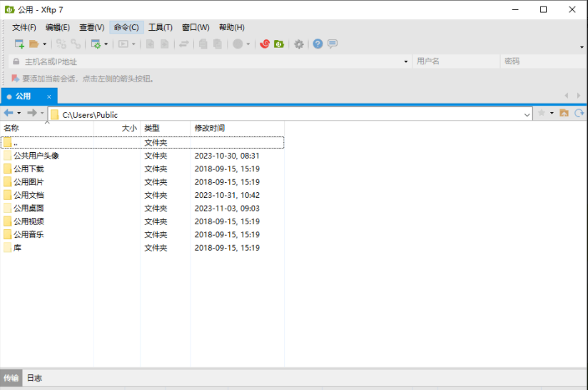Click the go to home folder icon
Viewport: 588px width, 390px height.
tap(564, 114)
